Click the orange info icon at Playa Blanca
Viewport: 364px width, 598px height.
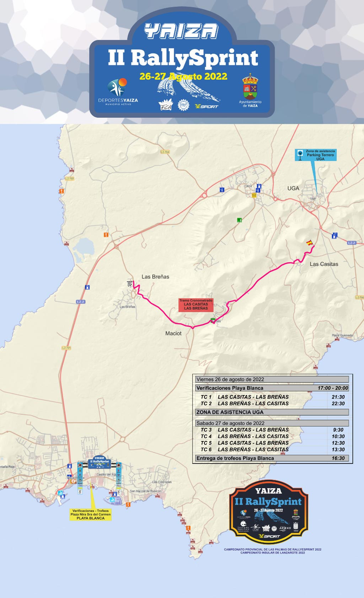pyautogui.click(x=73, y=481)
